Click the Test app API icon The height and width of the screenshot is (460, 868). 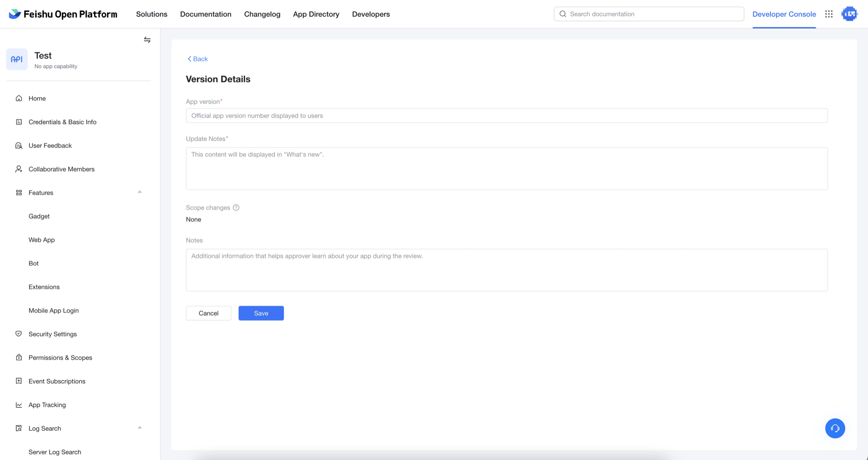(x=17, y=59)
